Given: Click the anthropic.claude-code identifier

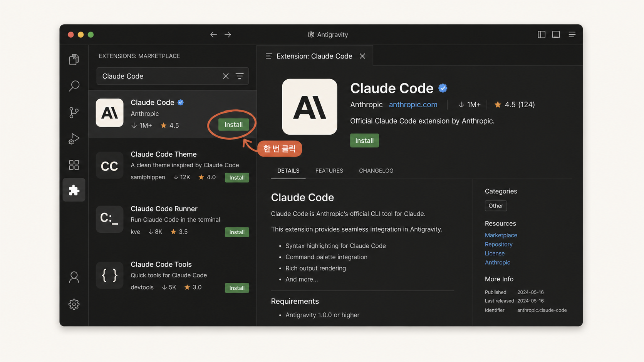Looking at the screenshot, I should pos(542,310).
